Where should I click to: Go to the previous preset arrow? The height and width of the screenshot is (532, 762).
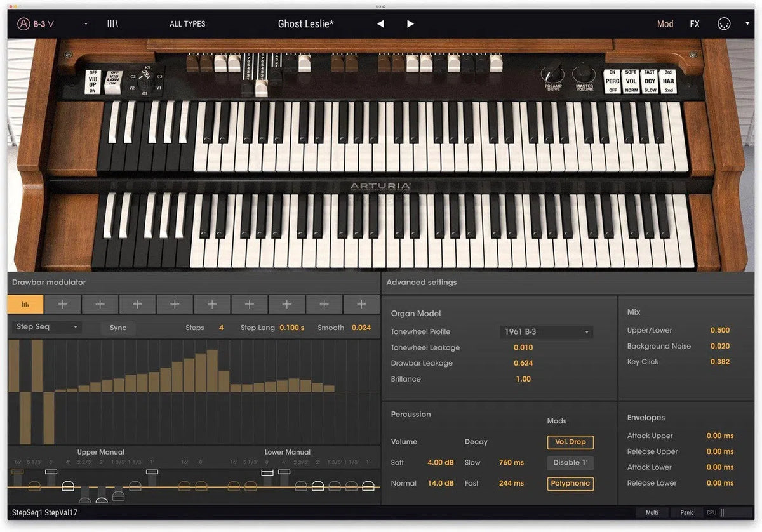coord(380,24)
